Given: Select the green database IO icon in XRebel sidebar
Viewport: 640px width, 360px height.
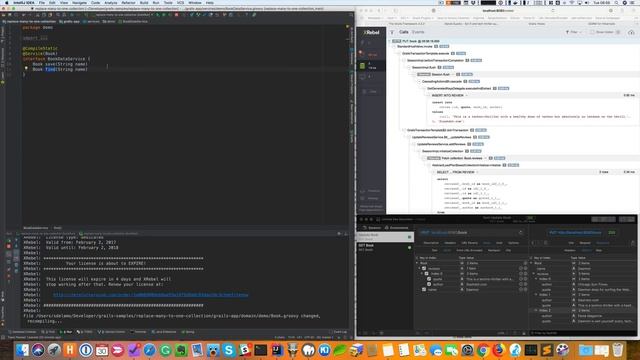Looking at the screenshot, I should tap(362, 66).
